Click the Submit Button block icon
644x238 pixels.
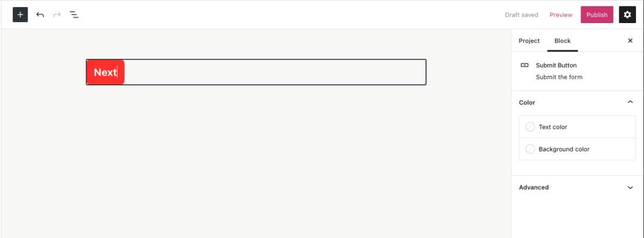[525, 65]
